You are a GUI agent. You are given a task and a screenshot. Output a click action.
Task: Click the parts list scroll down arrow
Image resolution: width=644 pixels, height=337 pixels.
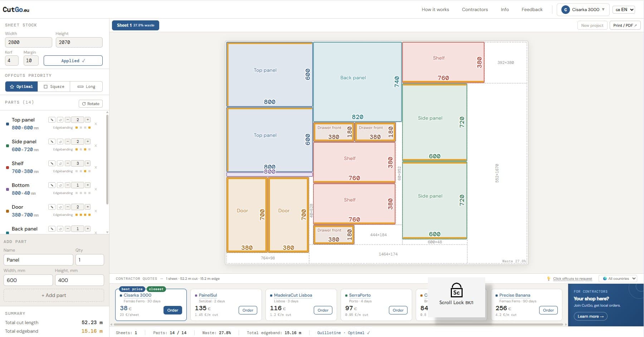[107, 232]
